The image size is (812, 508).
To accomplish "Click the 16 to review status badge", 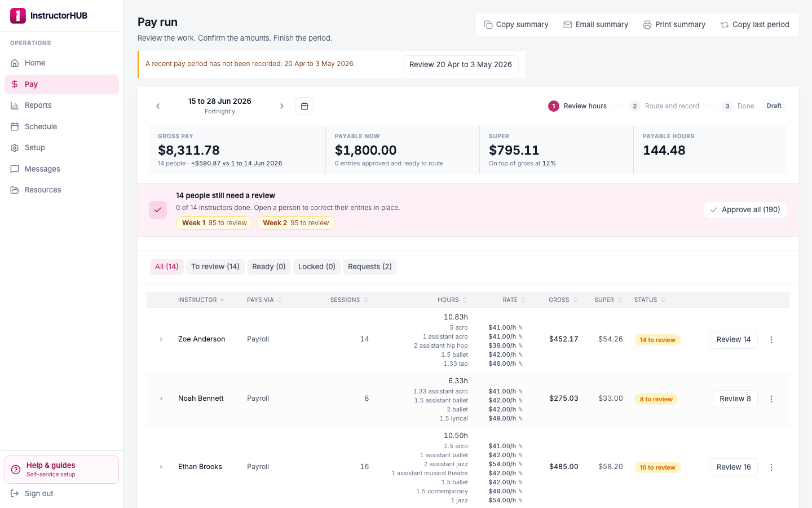I will pos(657,467).
